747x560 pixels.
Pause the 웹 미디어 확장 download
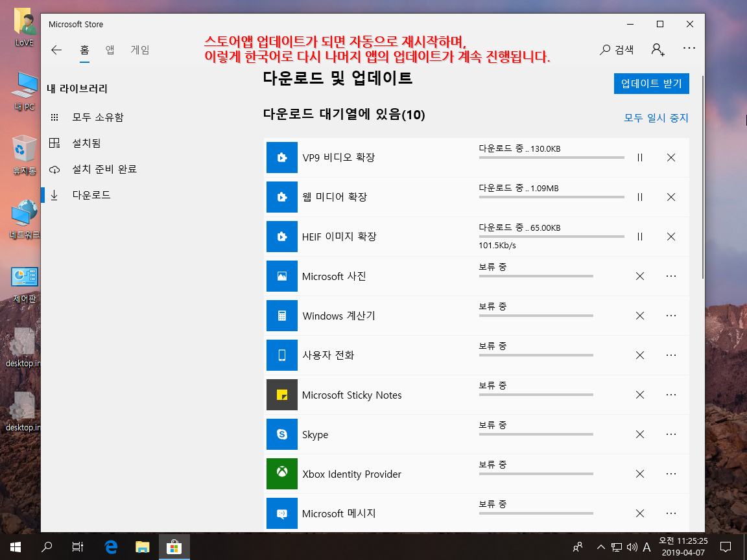[640, 197]
